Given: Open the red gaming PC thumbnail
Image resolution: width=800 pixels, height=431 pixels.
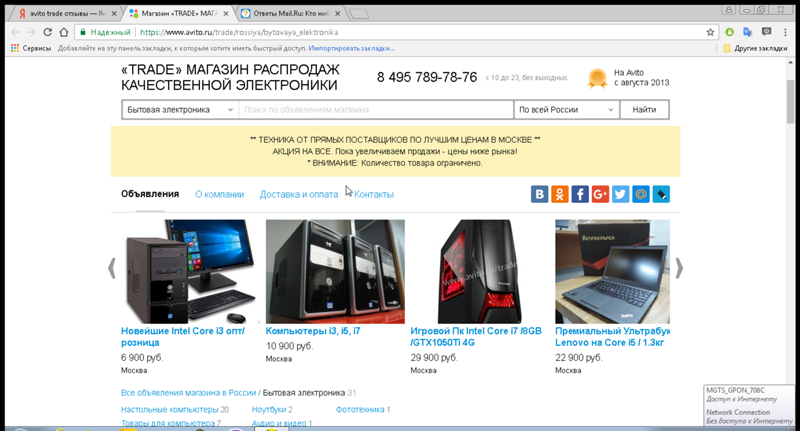Looking at the screenshot, I should point(479,271).
